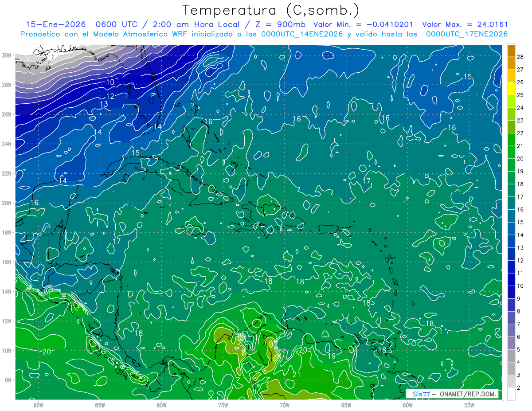This screenshot has width=532, height=411.
Task: Click the legend value label "25"
Action: [x=520, y=95]
